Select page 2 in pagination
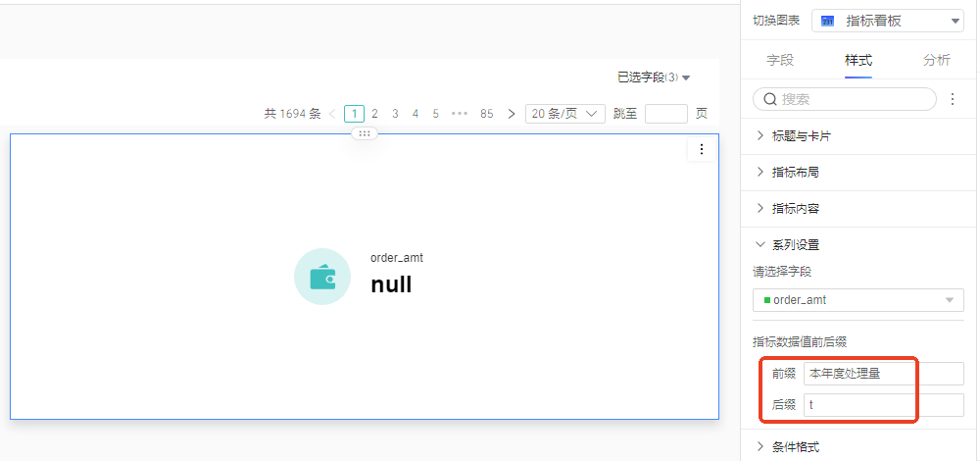 click(374, 114)
